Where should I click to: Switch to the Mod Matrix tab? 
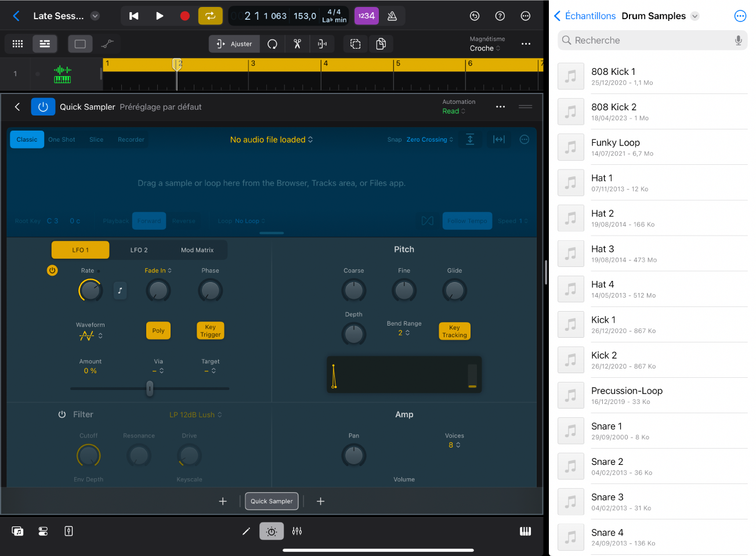[x=197, y=250]
